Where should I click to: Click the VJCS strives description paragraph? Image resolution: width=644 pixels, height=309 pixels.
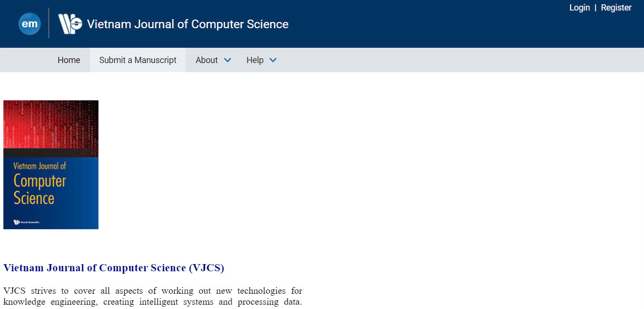[x=153, y=296]
